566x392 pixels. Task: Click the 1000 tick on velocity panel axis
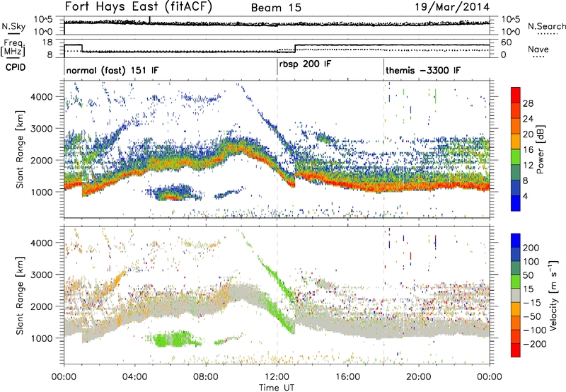click(x=42, y=338)
